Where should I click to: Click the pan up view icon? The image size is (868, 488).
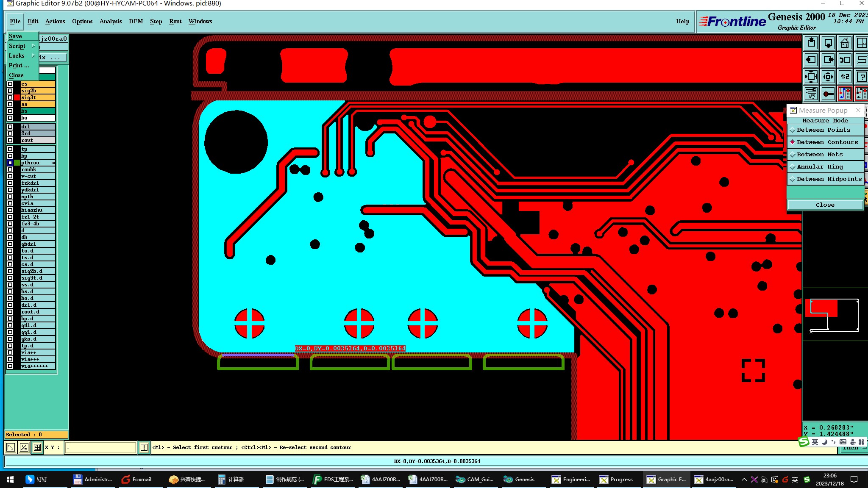pos(811,43)
